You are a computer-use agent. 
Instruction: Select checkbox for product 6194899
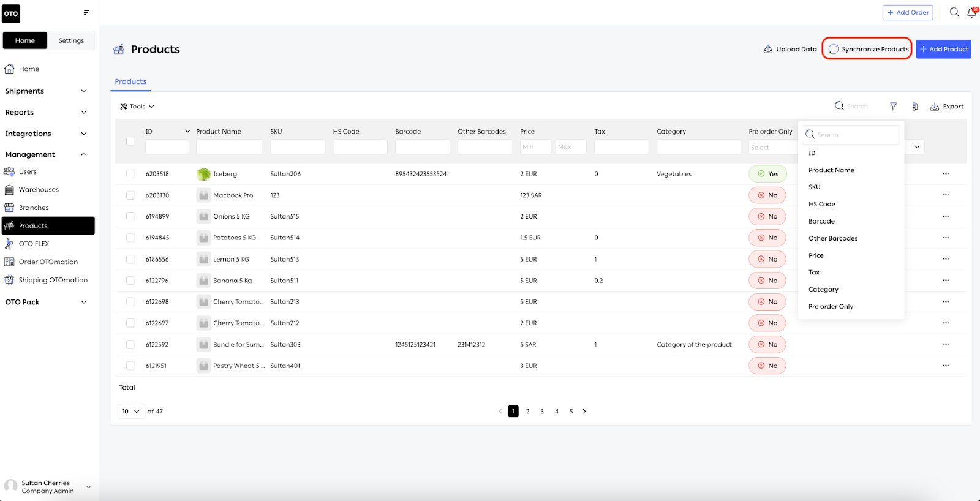coord(130,216)
